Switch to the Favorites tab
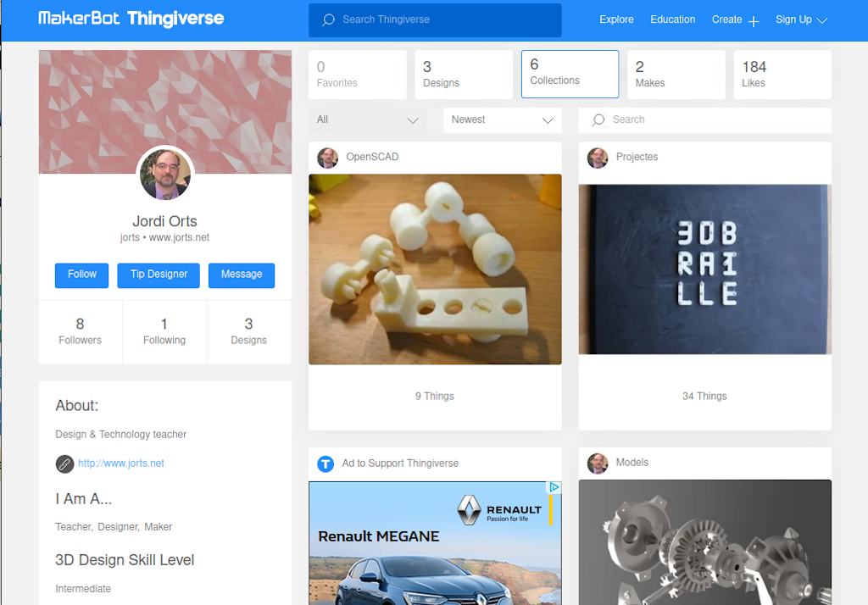The width and height of the screenshot is (868, 605). click(358, 75)
